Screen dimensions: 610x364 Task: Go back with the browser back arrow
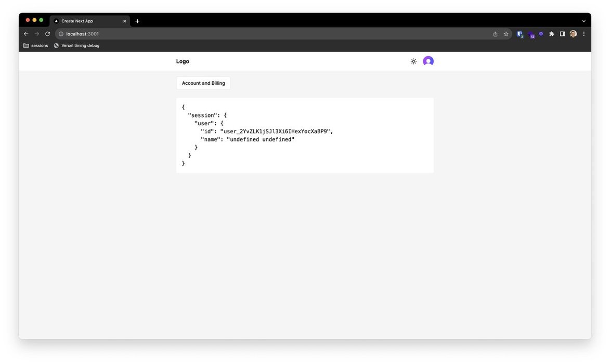25,34
